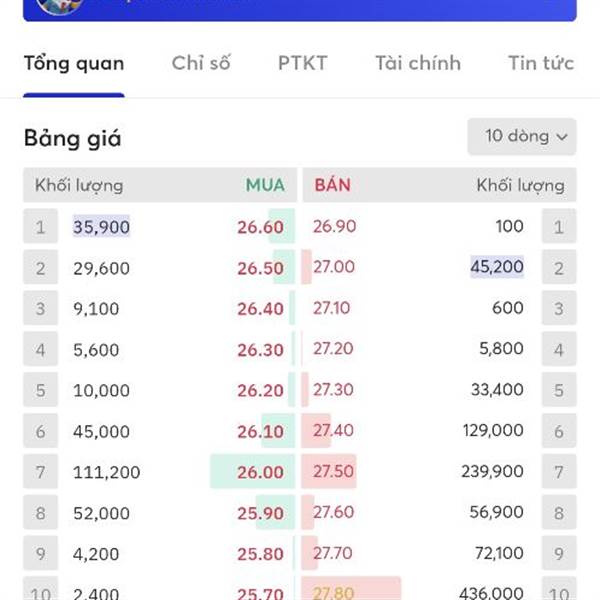
Task: Select buy price 26.30
Action: (x=260, y=350)
